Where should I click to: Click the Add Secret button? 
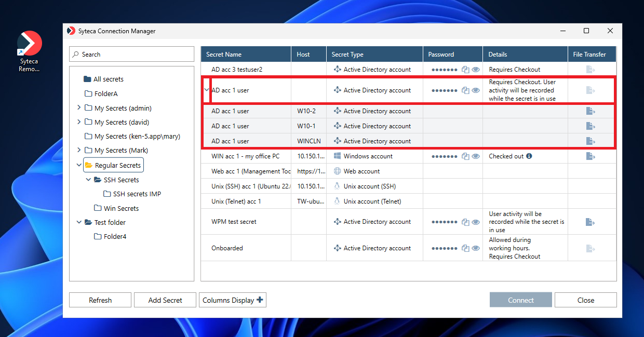tap(165, 300)
